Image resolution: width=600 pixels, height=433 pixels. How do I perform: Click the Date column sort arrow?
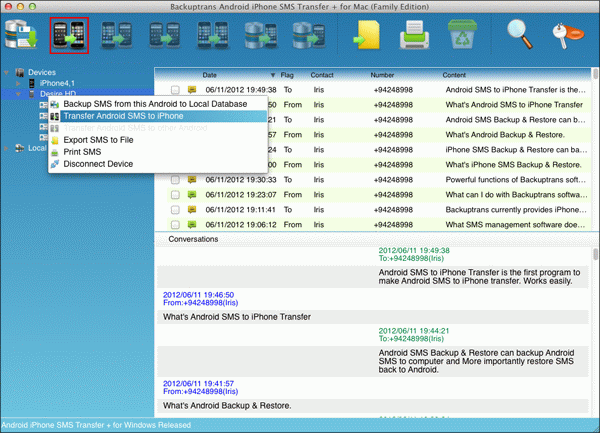pyautogui.click(x=273, y=75)
